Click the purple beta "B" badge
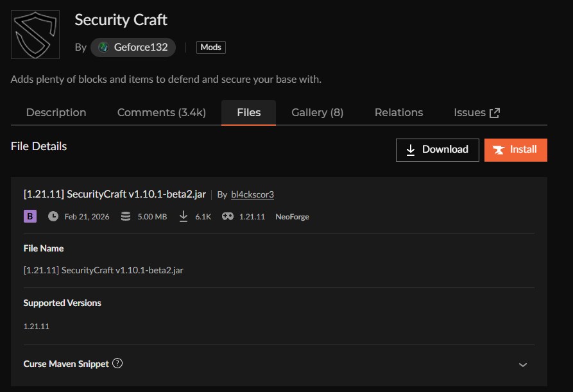 pyautogui.click(x=30, y=217)
